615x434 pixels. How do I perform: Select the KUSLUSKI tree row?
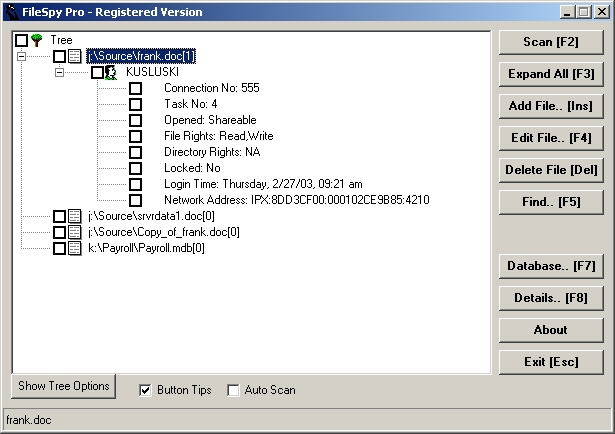[x=152, y=72]
